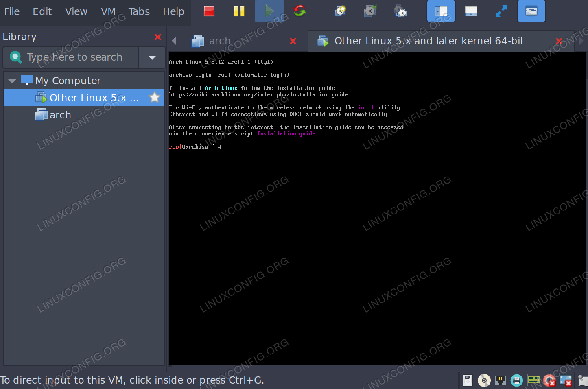Open the Edit menu
Screen dimensions: 588x389
click(42, 11)
